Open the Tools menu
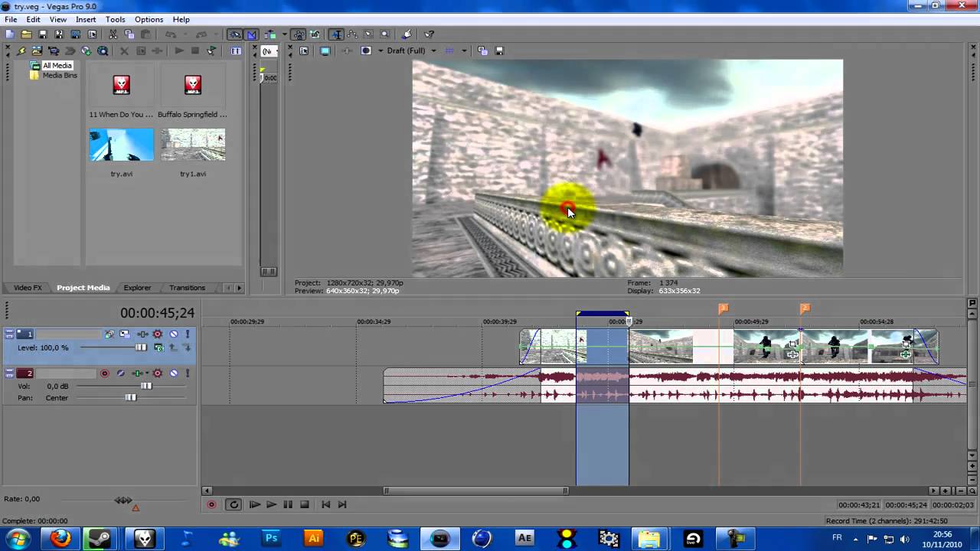980x551 pixels. pyautogui.click(x=116, y=19)
